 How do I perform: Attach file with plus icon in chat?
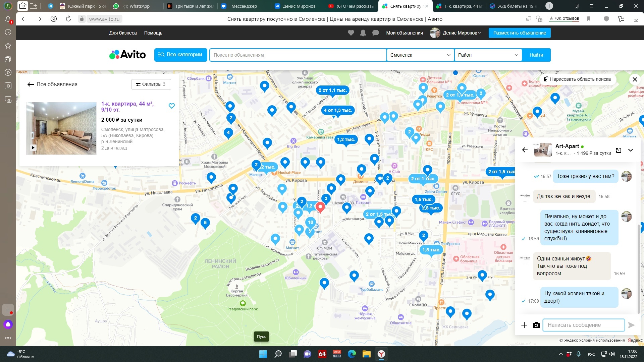(524, 325)
